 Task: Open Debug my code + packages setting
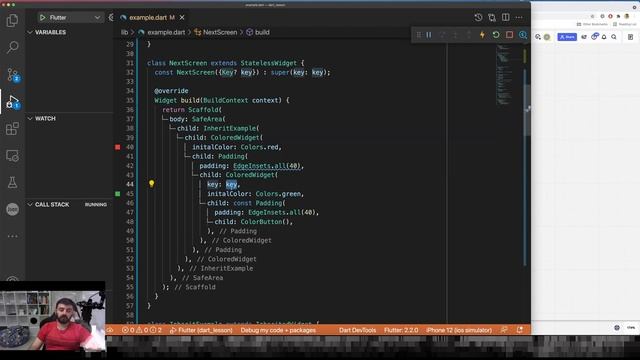(278, 330)
